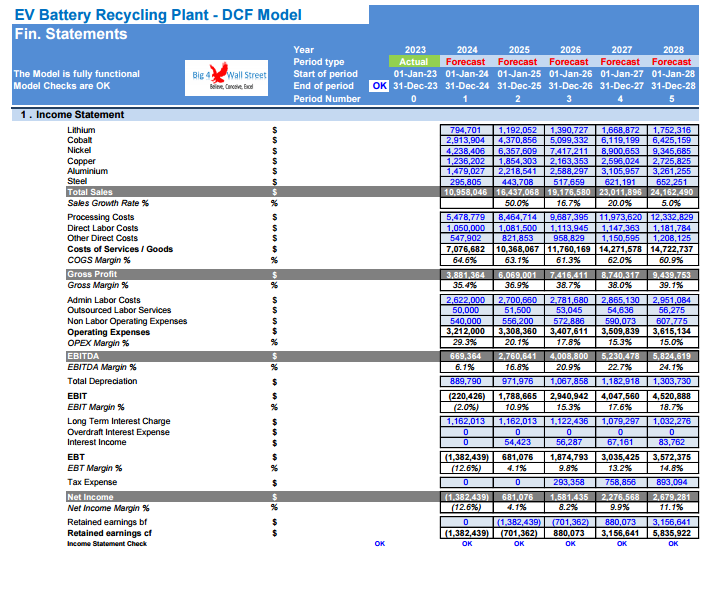Click the Income Statement Check OK under 2026
This screenshot has width=710, height=605.
click(570, 543)
